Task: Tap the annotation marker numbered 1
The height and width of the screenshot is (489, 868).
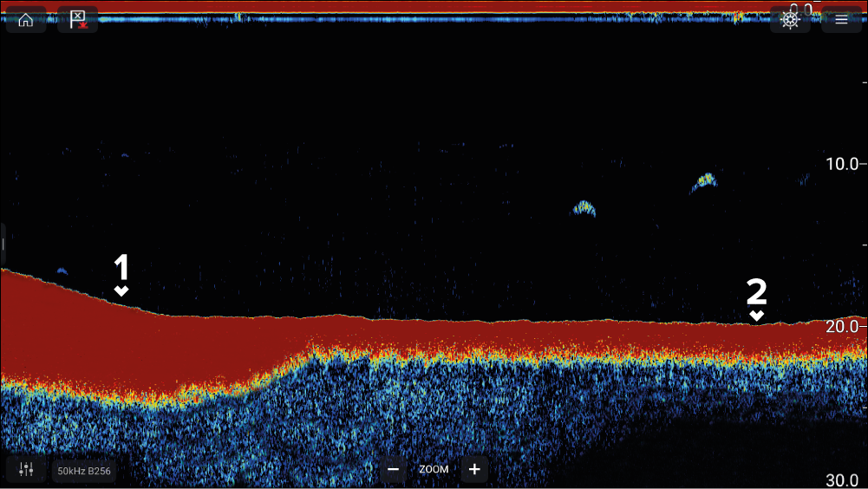Action: click(121, 267)
